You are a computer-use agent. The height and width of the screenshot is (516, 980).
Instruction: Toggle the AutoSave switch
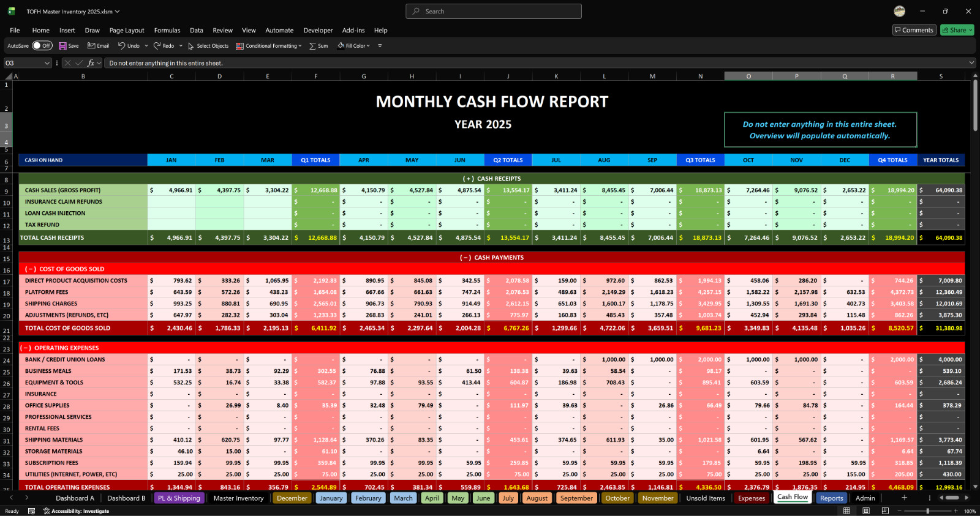click(42, 46)
